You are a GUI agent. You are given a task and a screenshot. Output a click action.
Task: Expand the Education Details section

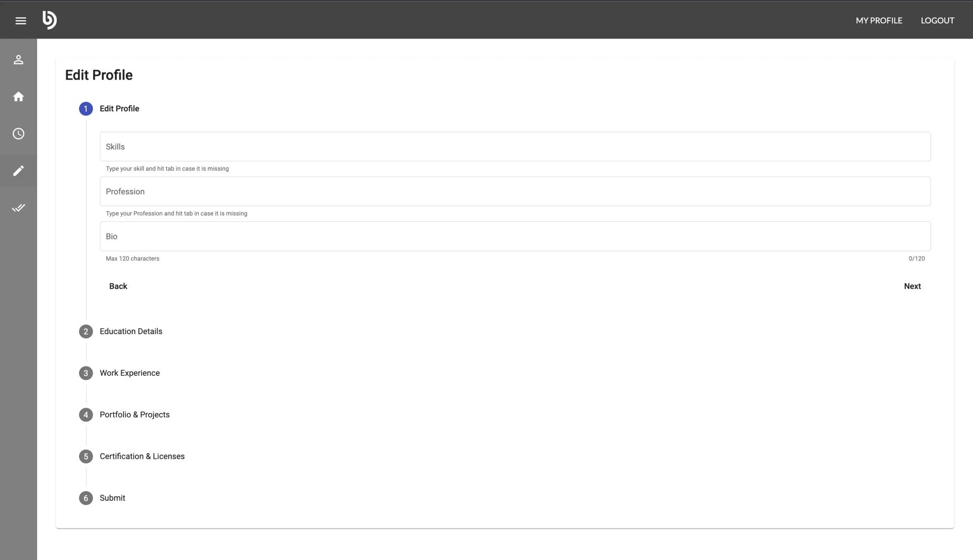(x=131, y=331)
